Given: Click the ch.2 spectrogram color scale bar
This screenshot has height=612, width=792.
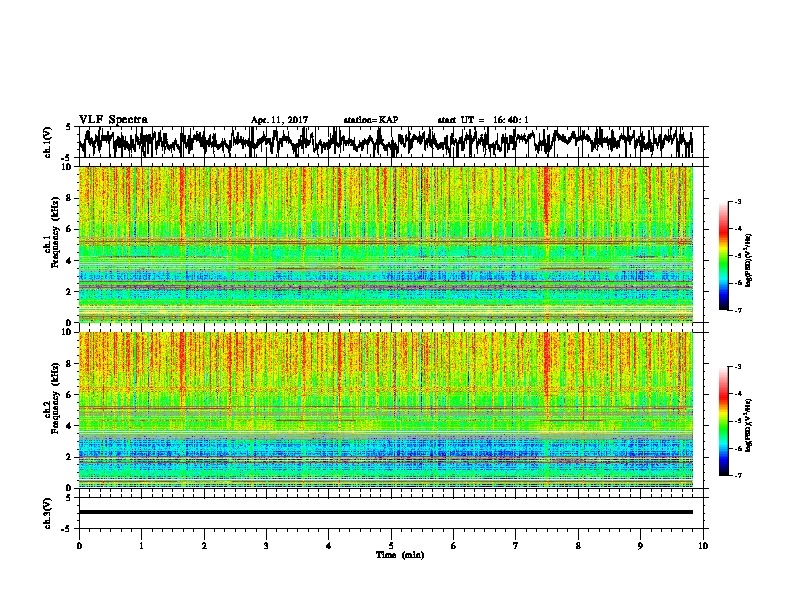Looking at the screenshot, I should click(x=723, y=421).
